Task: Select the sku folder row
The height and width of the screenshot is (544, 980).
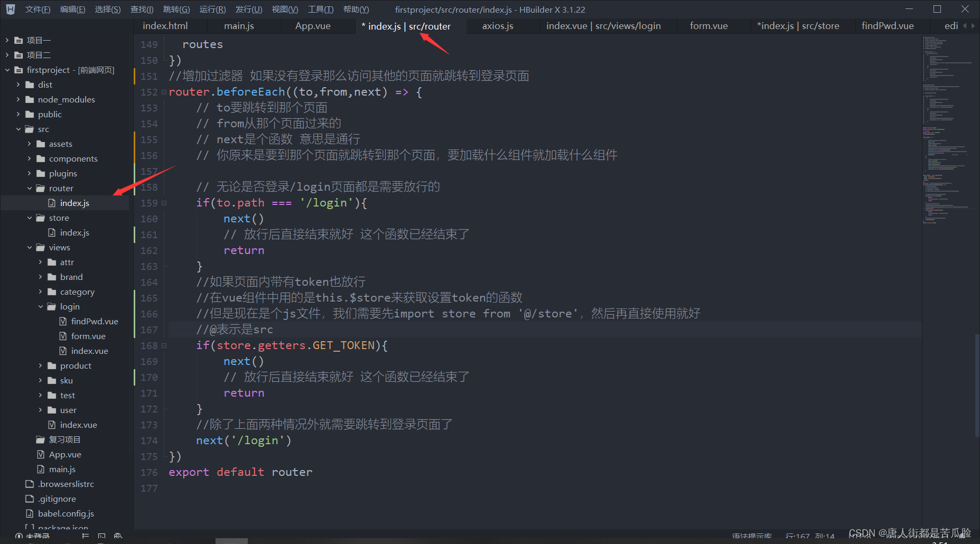Action: click(64, 380)
